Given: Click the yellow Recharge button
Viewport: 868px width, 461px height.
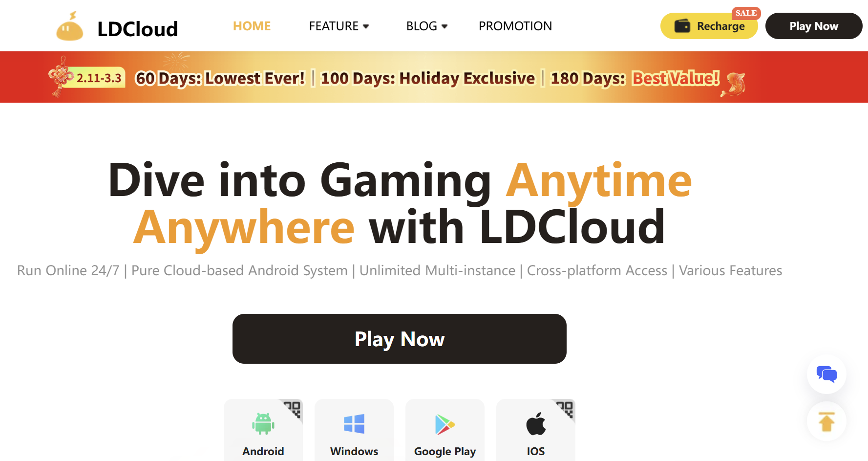Looking at the screenshot, I should pos(709,26).
